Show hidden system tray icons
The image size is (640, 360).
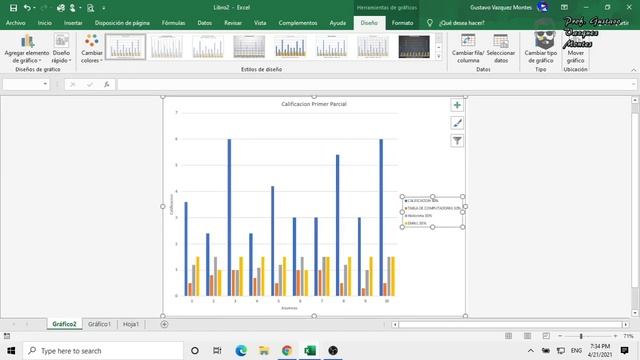pos(531,351)
